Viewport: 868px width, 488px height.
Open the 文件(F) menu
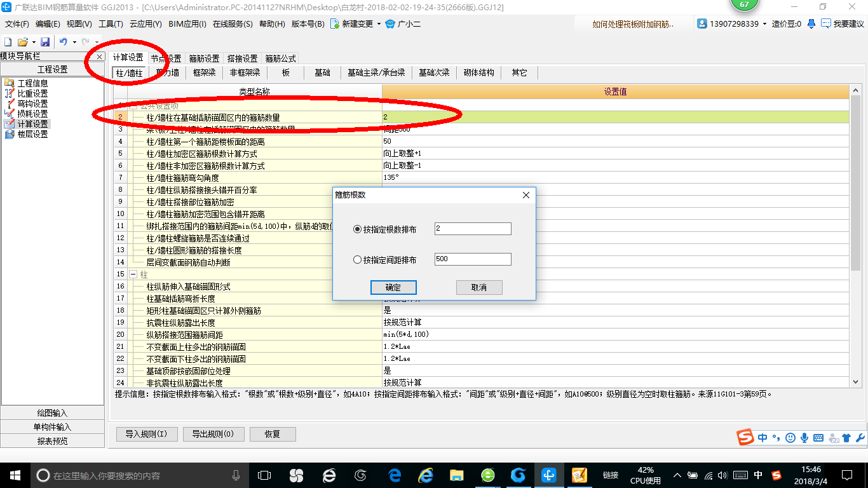click(x=17, y=24)
